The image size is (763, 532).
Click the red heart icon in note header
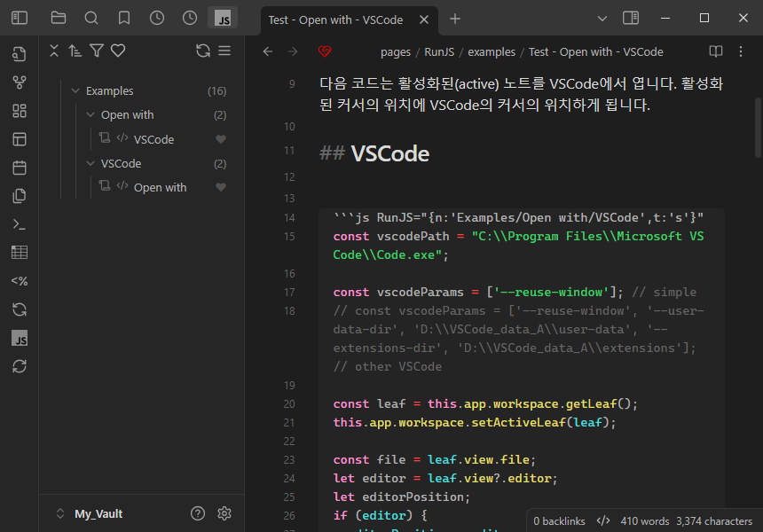click(325, 51)
